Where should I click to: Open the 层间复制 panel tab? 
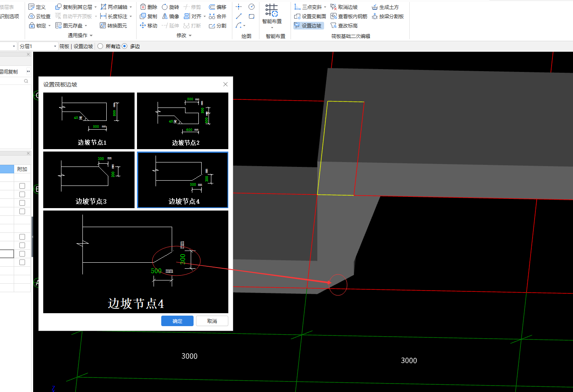9,72
